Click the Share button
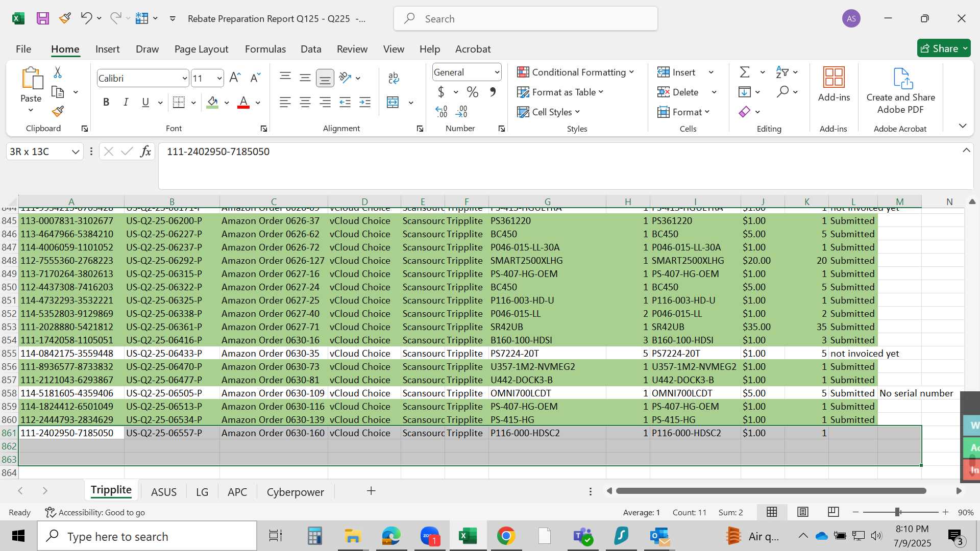 [x=944, y=48]
